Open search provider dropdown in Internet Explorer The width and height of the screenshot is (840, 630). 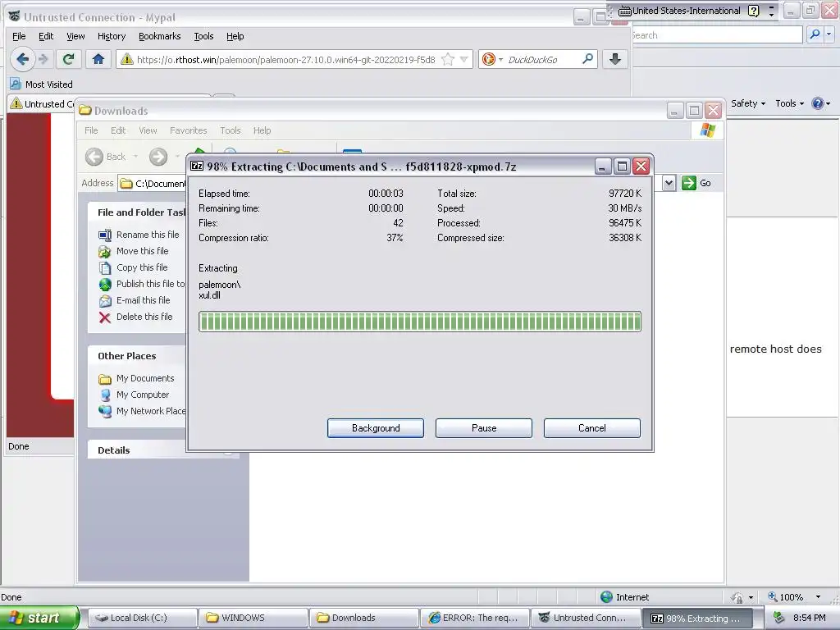(x=829, y=34)
